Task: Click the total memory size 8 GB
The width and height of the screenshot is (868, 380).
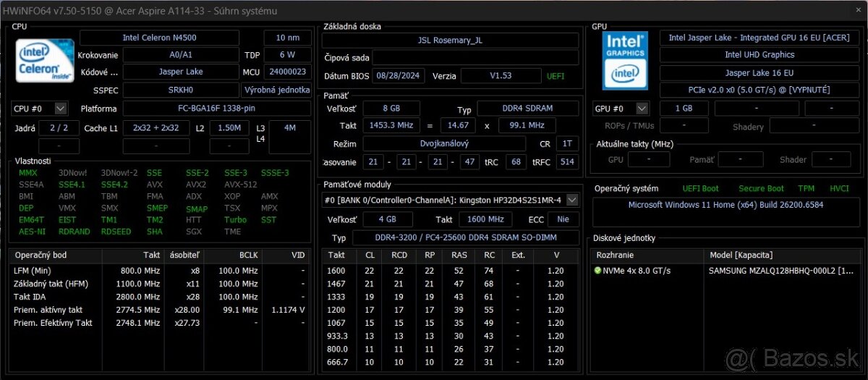Action: click(x=391, y=109)
